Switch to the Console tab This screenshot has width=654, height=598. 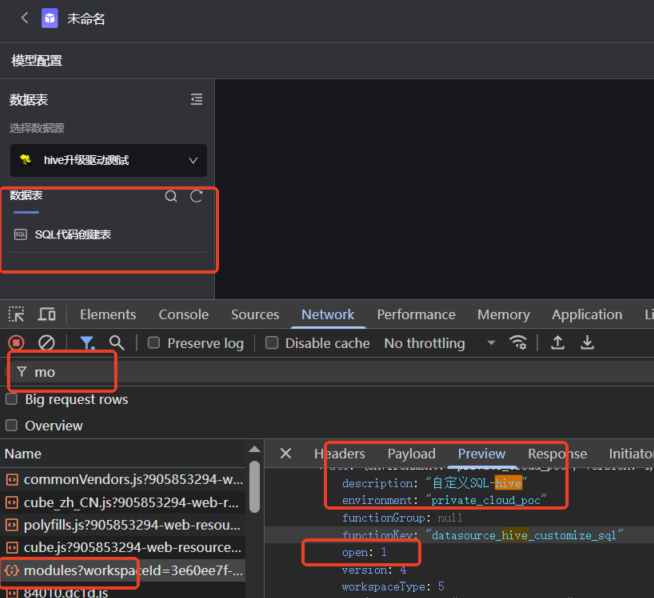[x=184, y=314]
